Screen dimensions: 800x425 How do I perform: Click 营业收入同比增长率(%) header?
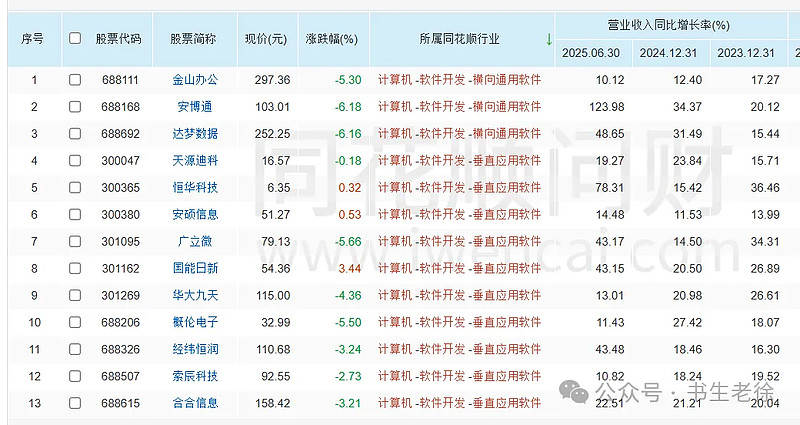(668, 24)
